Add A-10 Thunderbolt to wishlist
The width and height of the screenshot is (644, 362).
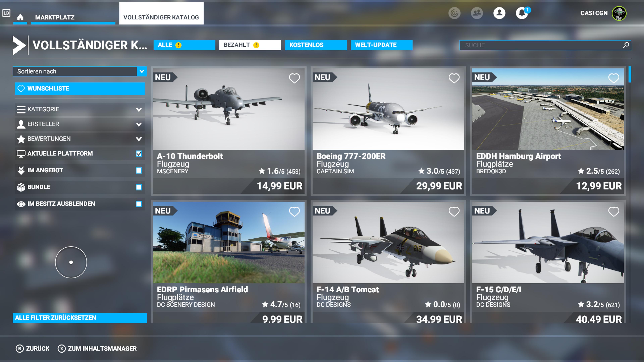(x=294, y=78)
